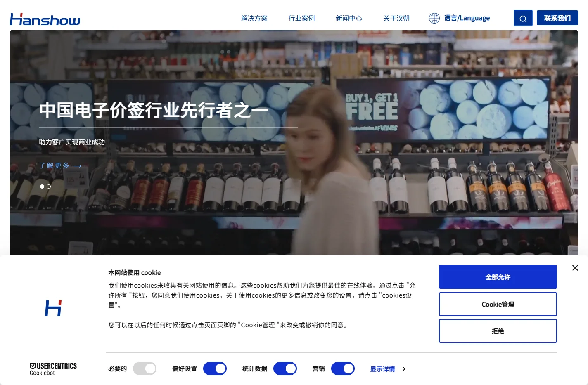Click the 全部允许 button
The height and width of the screenshot is (385, 588).
coord(498,277)
